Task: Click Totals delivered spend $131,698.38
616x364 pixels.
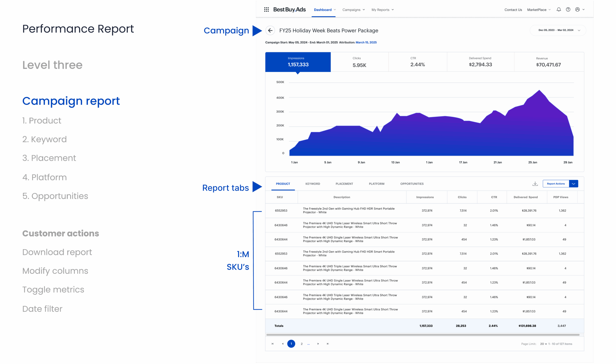Action: 527,326
